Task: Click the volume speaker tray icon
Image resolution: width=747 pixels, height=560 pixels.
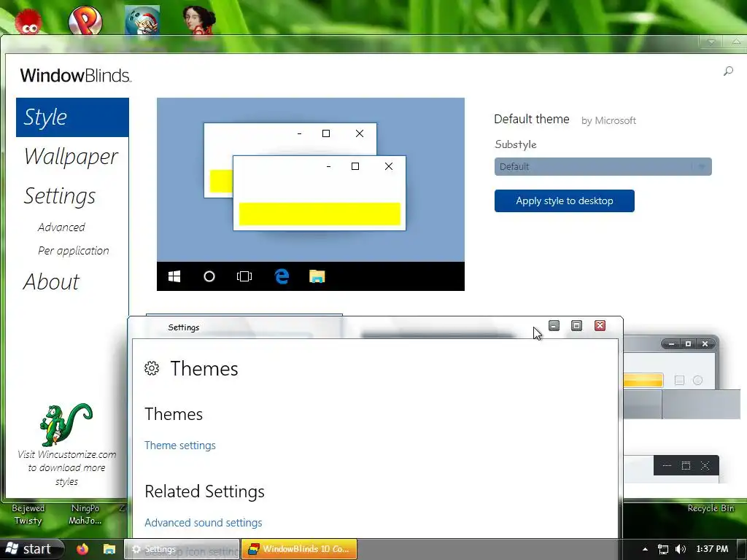Action: click(681, 549)
